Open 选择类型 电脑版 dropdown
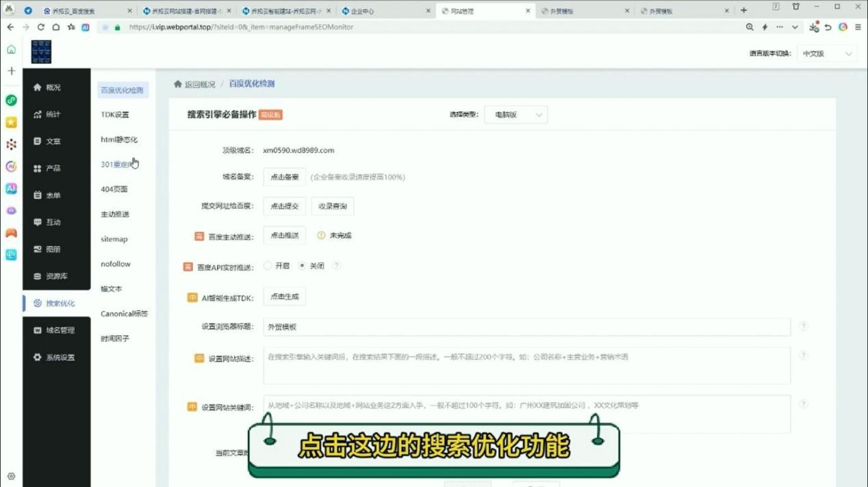 [515, 115]
